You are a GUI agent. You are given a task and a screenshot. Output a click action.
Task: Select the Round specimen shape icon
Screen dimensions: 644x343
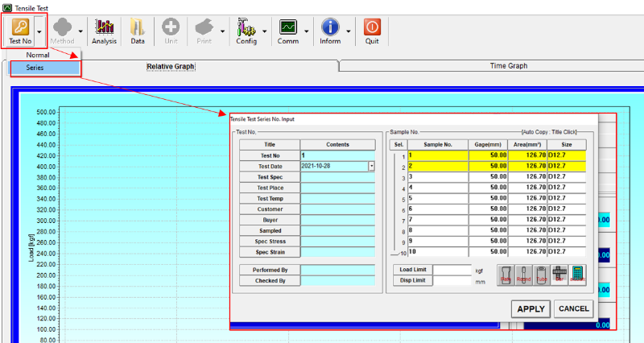(x=524, y=275)
